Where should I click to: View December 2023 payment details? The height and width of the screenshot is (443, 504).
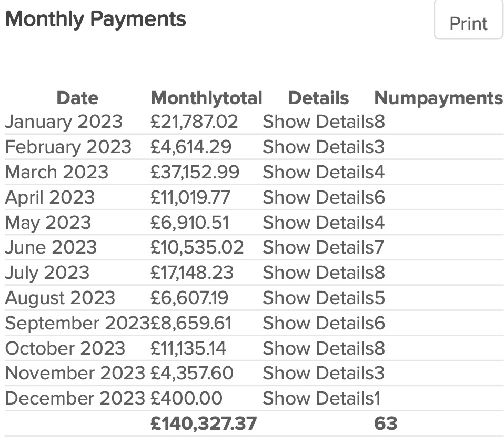point(318,398)
